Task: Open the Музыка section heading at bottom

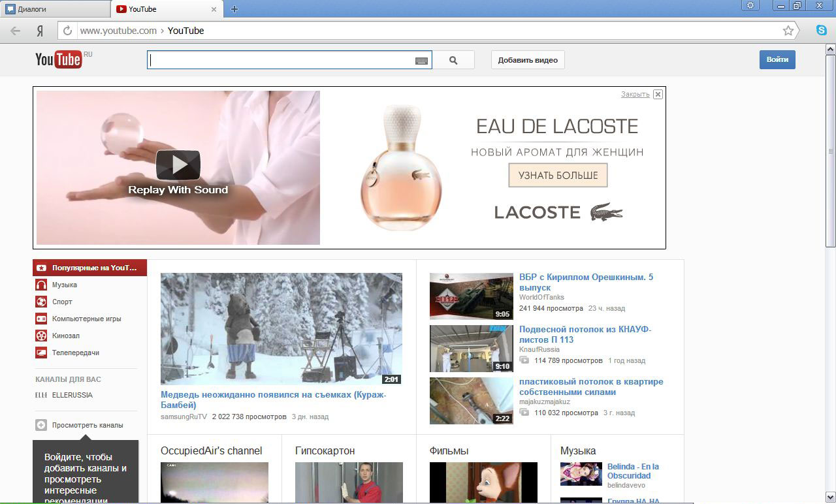Action: [578, 450]
